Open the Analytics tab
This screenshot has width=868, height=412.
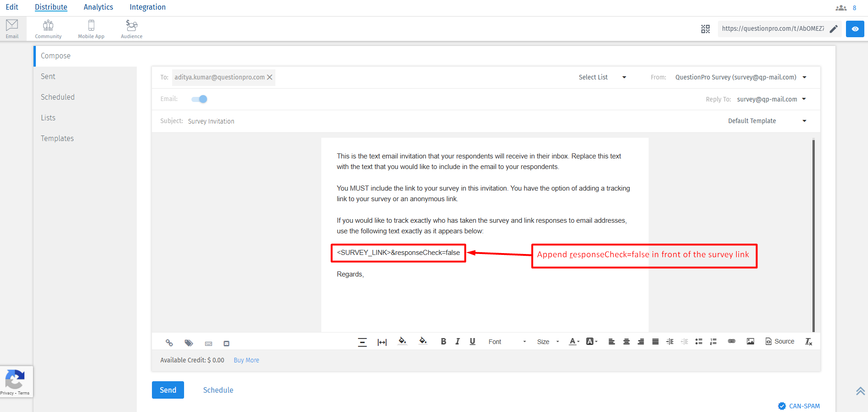(x=98, y=7)
